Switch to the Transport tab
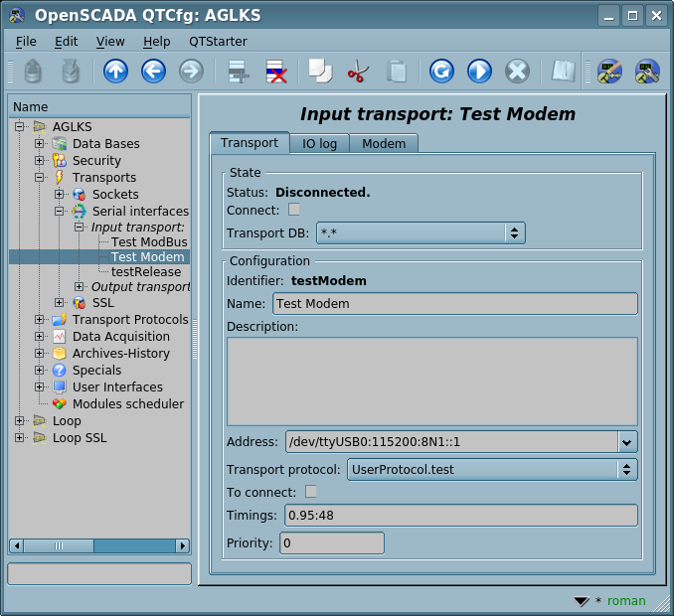674x616 pixels. [x=250, y=143]
